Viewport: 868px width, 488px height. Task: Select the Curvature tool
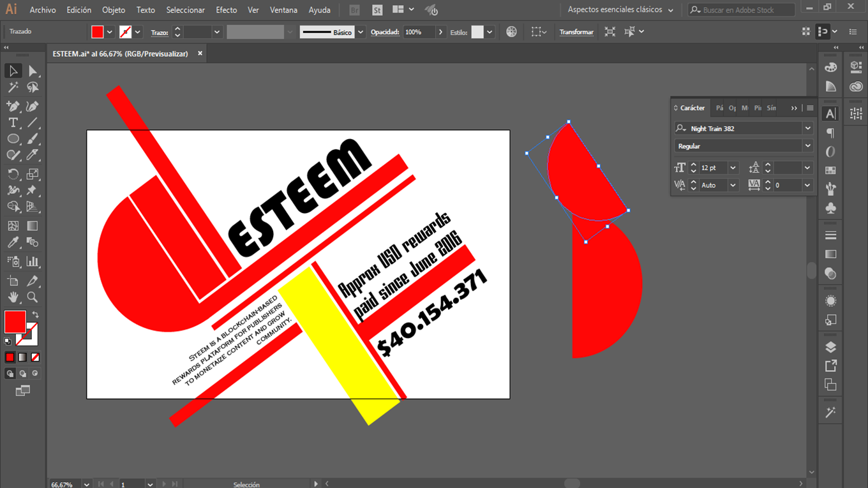33,106
